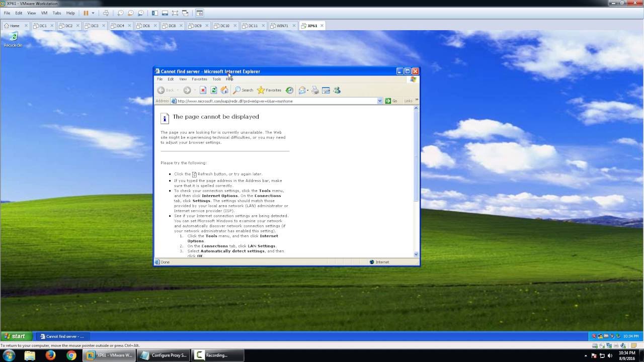Viewport: 644px width, 362px height.
Task: Open Chrome from Windows taskbar
Action: pos(71,355)
